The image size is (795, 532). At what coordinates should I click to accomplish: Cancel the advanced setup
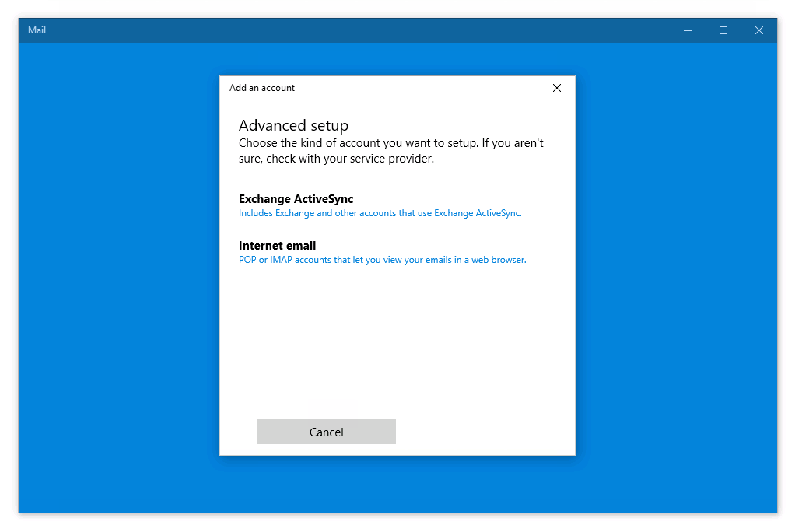pyautogui.click(x=327, y=432)
